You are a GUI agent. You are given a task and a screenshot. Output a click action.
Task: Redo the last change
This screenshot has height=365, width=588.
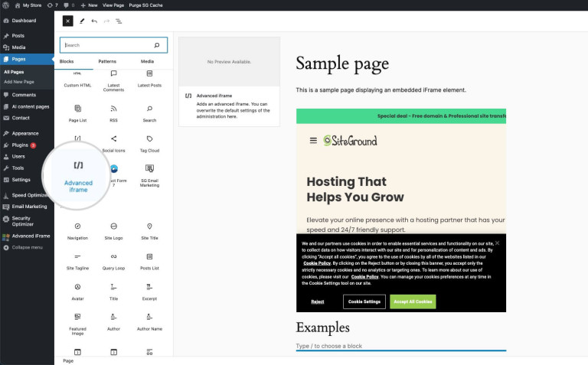[x=106, y=21]
